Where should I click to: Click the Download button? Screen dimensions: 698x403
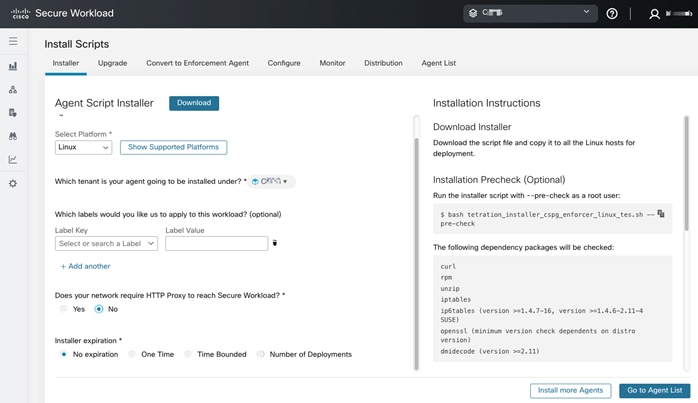pyautogui.click(x=194, y=103)
